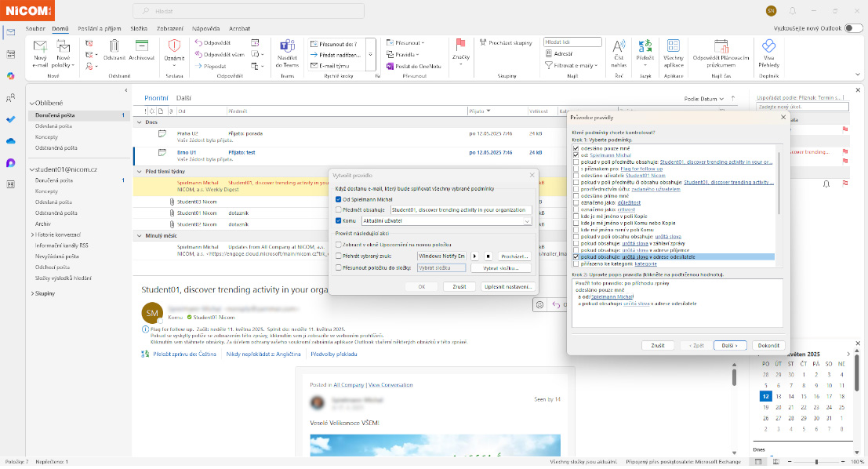Enable 'Přesunout položku do složky' checkbox
Image resolution: width=868 pixels, height=469 pixels.
click(x=338, y=267)
